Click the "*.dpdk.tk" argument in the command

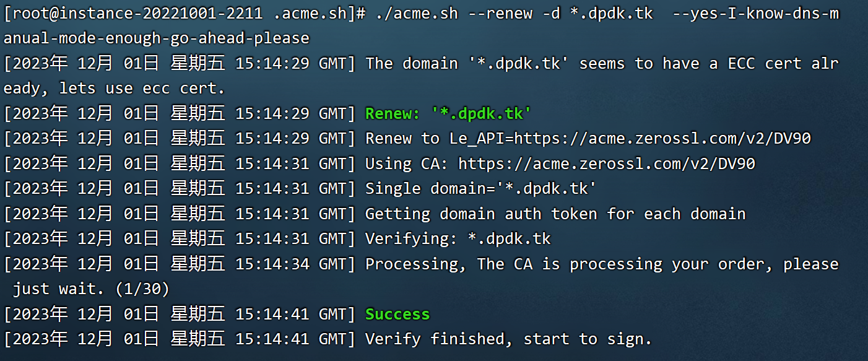pyautogui.click(x=611, y=13)
